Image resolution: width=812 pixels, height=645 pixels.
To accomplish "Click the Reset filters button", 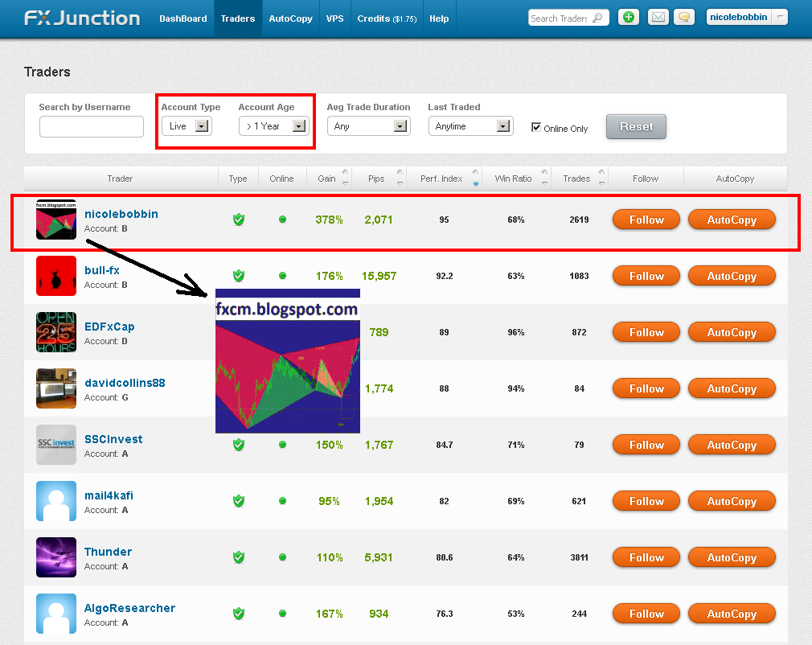I will click(x=636, y=126).
